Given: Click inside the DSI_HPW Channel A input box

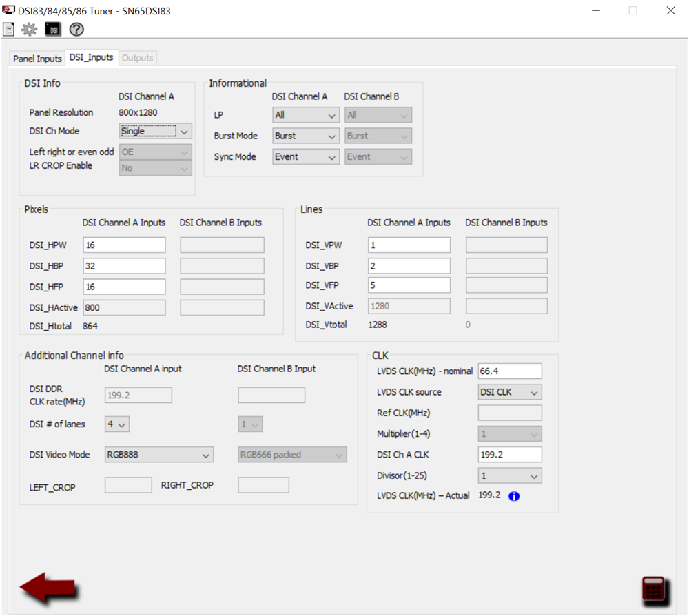Looking at the screenshot, I should 124,244.
